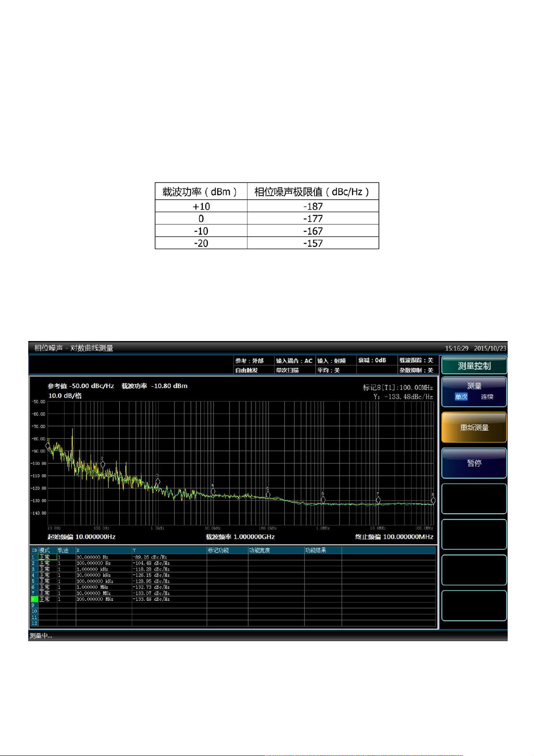Click the -157 limit value cell
The width and height of the screenshot is (534, 756).
[313, 243]
